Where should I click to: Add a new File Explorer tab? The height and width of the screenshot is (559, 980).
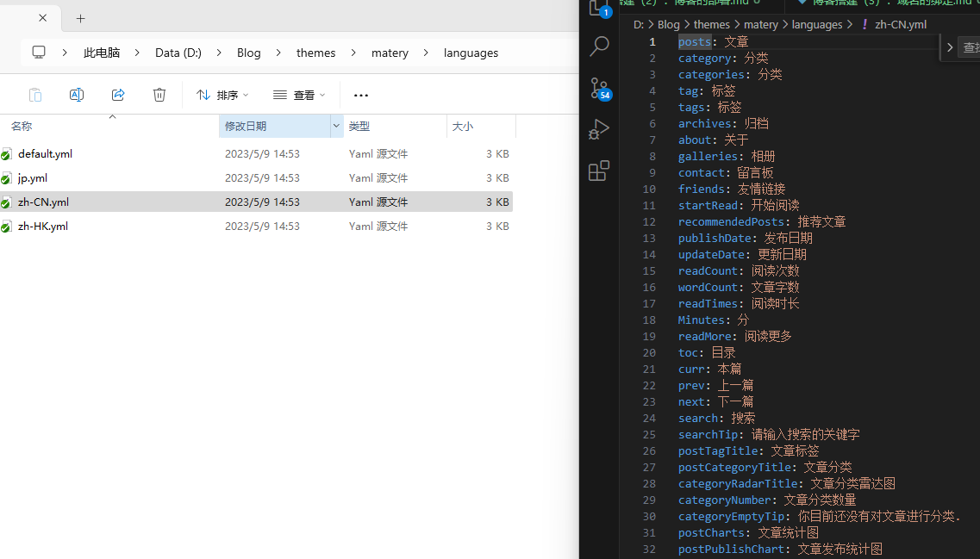click(81, 18)
